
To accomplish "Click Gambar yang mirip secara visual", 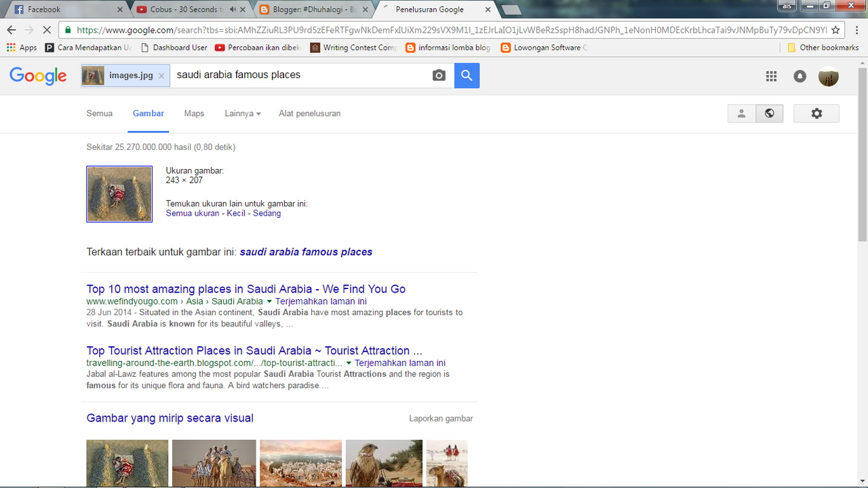I will [x=170, y=418].
